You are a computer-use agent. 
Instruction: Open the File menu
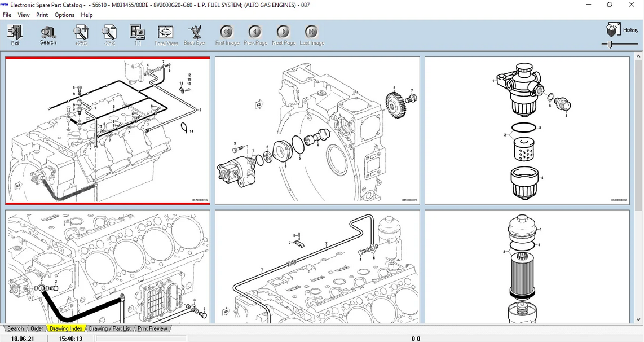pos(7,15)
